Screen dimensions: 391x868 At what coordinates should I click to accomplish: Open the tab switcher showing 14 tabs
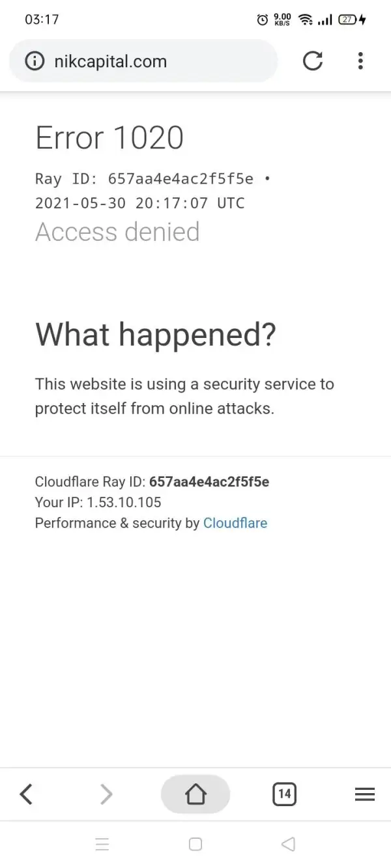click(x=284, y=794)
